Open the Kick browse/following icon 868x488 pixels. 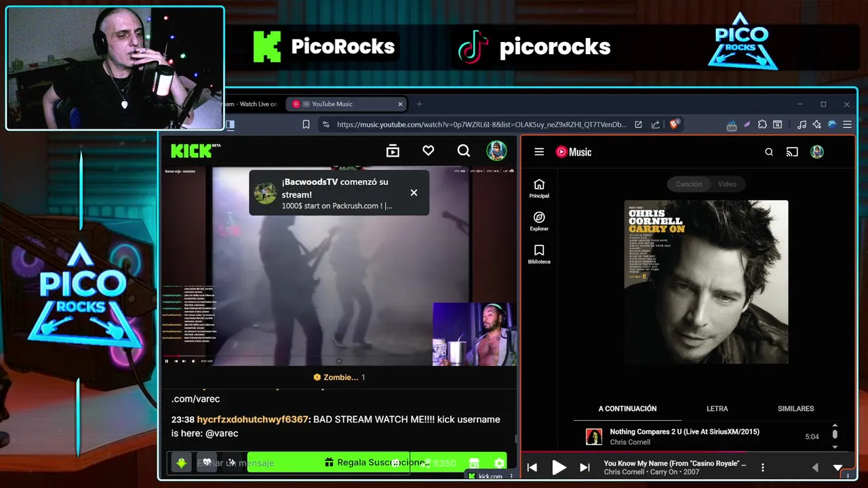[x=393, y=151]
